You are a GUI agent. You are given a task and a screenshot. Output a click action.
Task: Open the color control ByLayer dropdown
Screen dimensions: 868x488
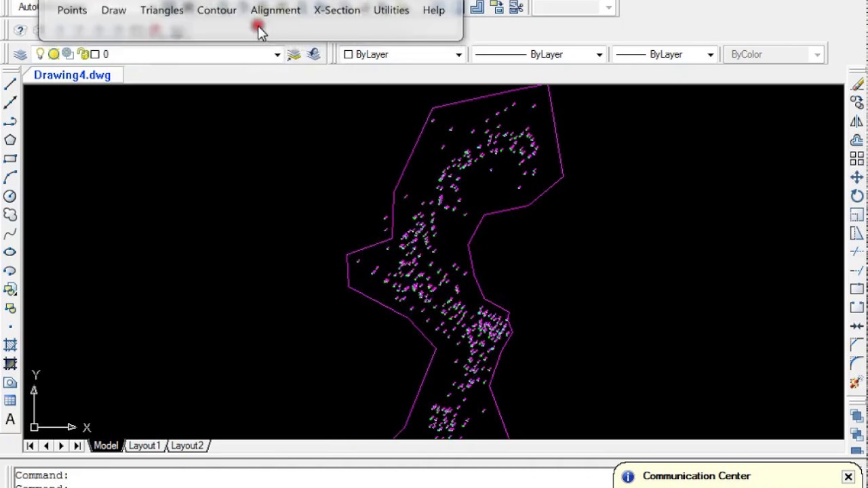click(458, 54)
